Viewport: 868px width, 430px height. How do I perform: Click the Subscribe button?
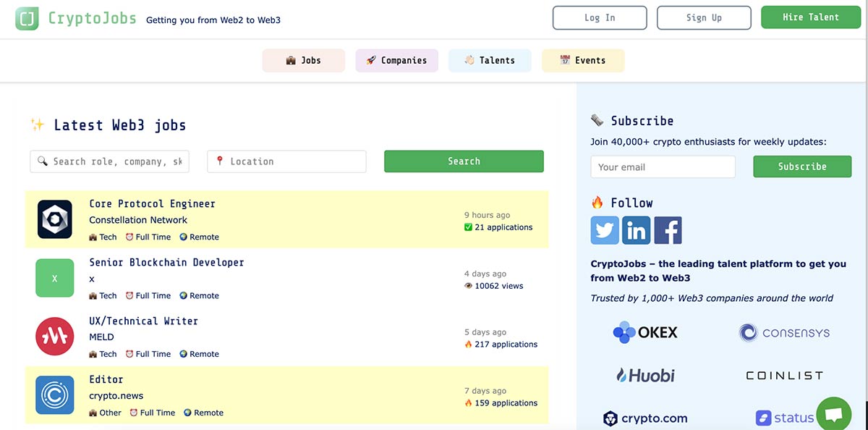802,166
